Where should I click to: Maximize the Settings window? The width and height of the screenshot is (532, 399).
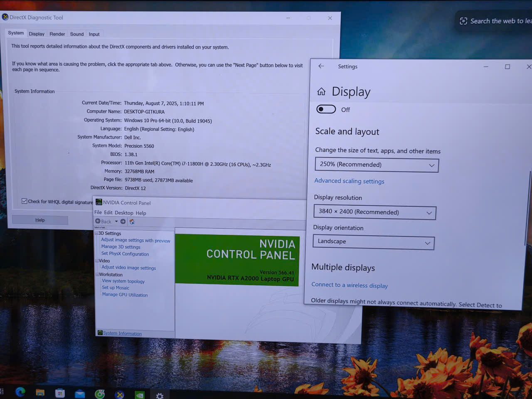pos(507,66)
